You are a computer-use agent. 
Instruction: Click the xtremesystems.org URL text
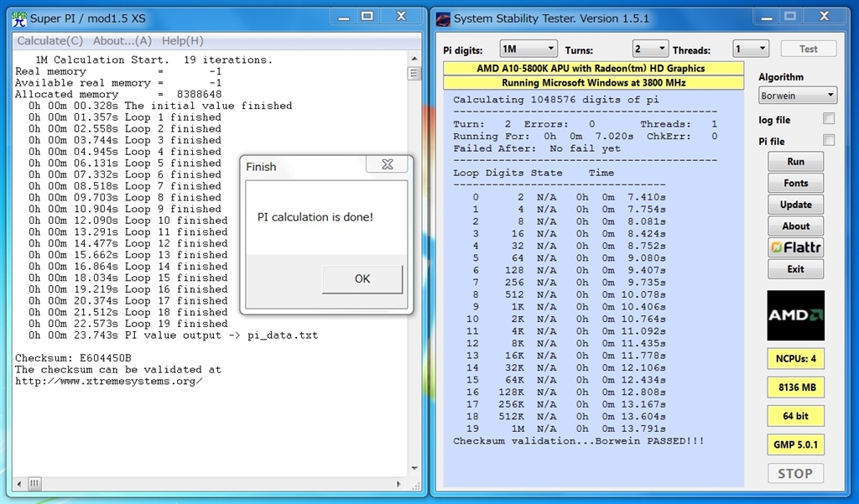point(108,382)
